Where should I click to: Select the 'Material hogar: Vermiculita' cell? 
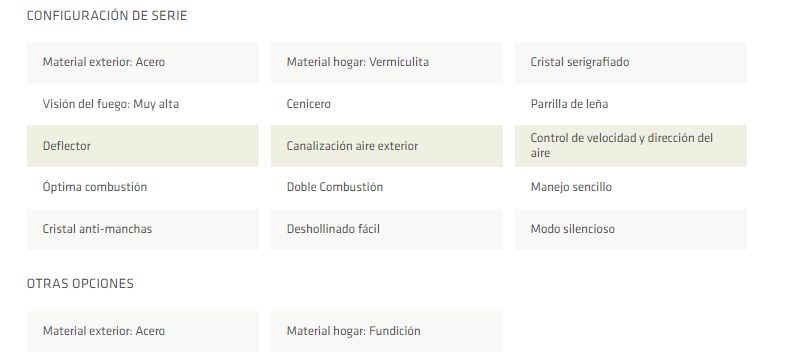387,63
